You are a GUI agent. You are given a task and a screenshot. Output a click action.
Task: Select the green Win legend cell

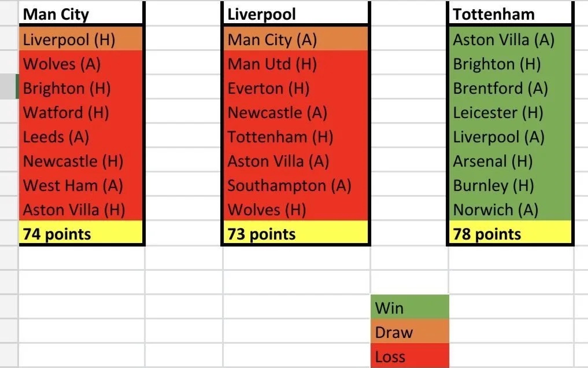click(410, 307)
